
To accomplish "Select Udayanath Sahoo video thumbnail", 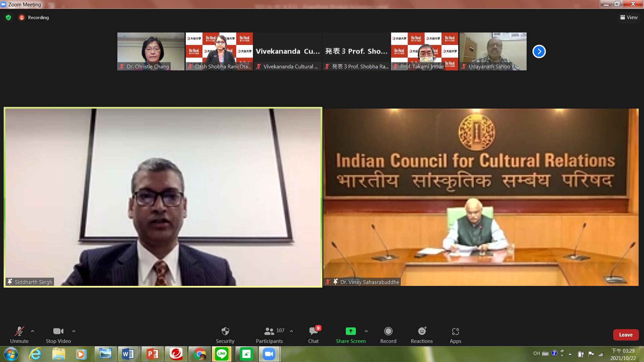I will (493, 51).
